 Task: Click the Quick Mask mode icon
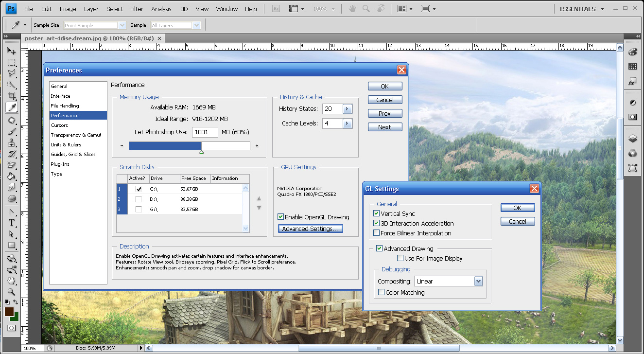pos(11,328)
